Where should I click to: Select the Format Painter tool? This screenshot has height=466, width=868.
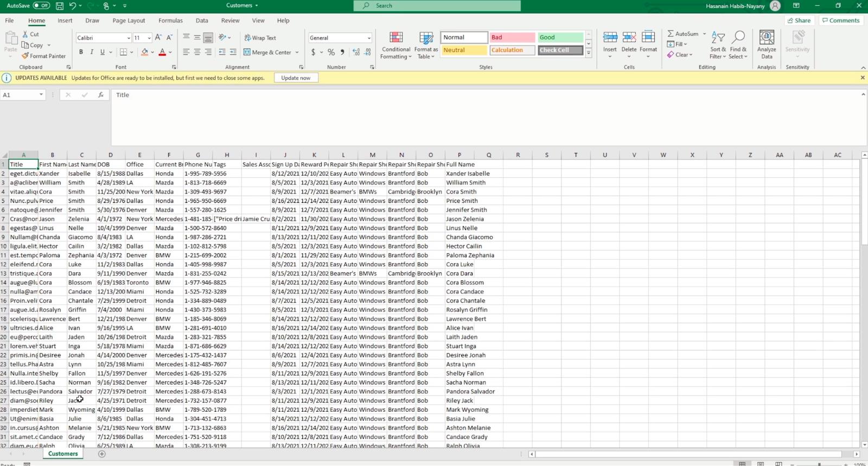[x=44, y=56]
